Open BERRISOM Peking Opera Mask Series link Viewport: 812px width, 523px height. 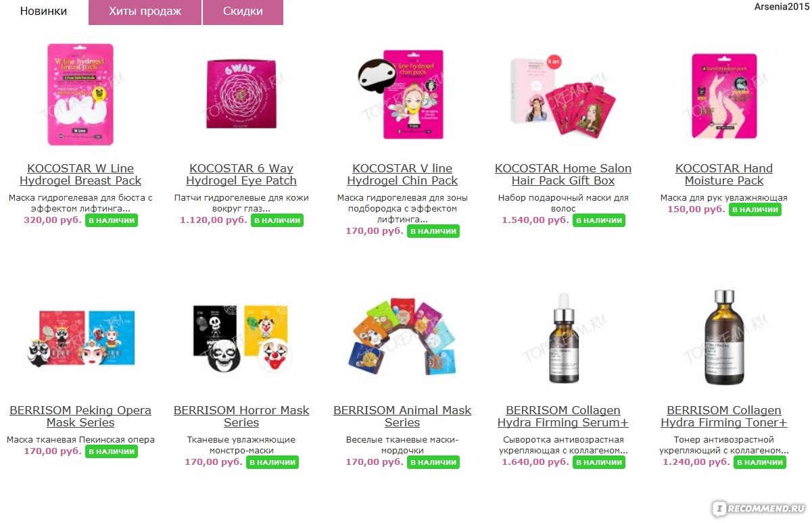click(x=80, y=416)
